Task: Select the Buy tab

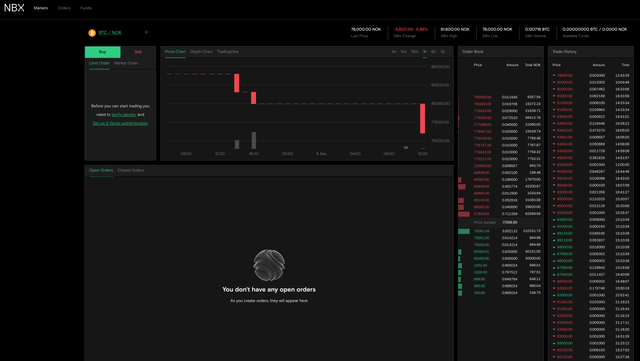Action: [102, 52]
